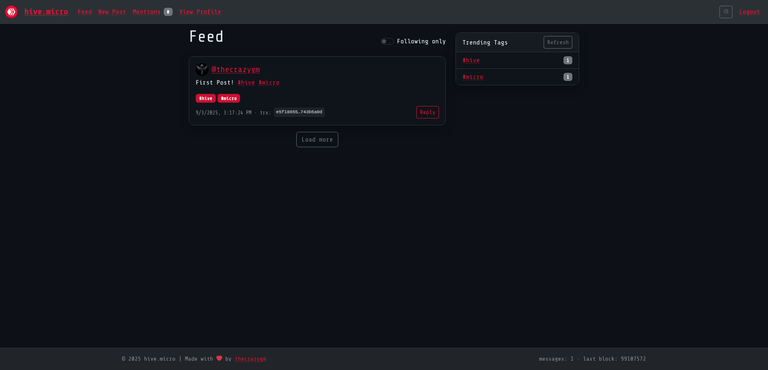Open the Feed nav item
Screen dimensions: 768x370
click(x=85, y=12)
